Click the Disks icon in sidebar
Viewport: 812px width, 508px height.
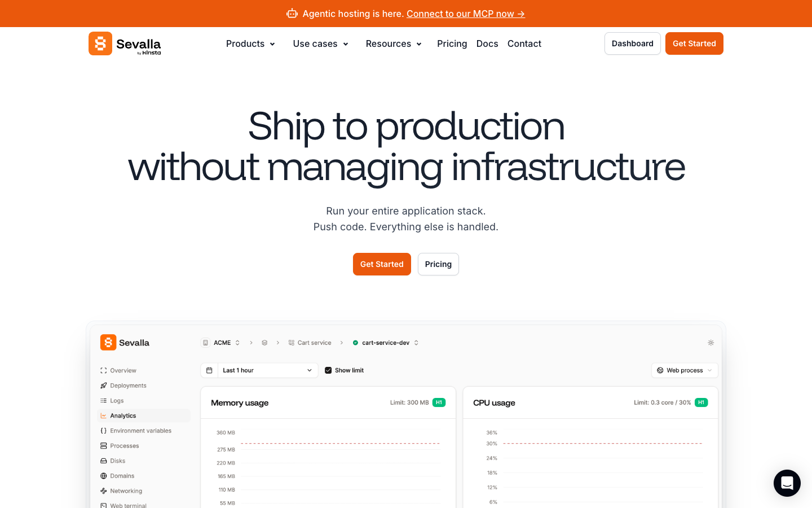click(104, 461)
